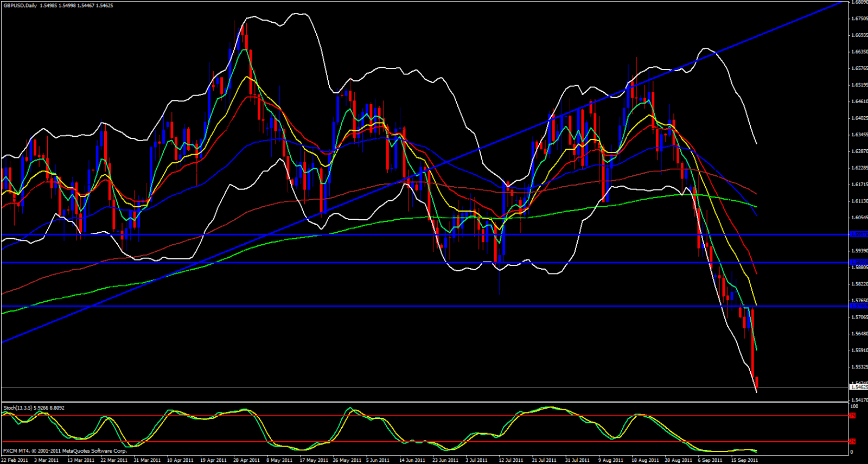The image size is (868, 464).
Task: Click price axis label 1.62870
Action: coord(860,151)
